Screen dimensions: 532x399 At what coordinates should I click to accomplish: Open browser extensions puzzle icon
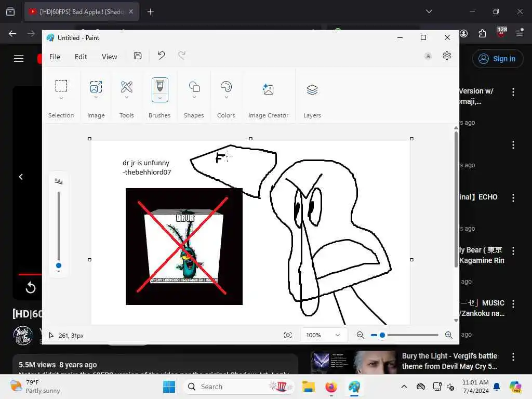click(x=482, y=33)
